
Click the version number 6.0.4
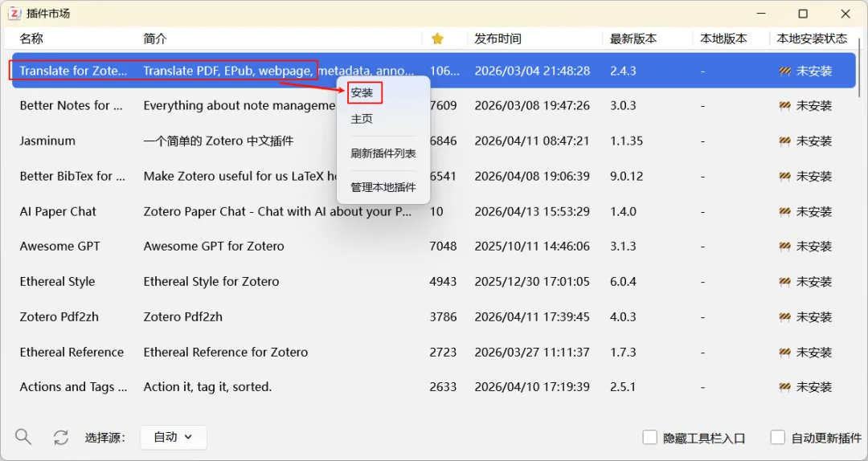pyautogui.click(x=624, y=282)
